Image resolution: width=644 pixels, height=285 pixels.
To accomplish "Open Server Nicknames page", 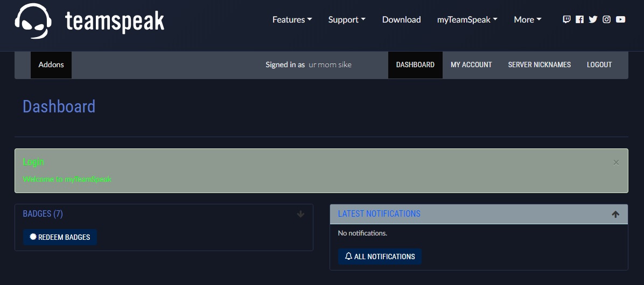I will point(539,65).
